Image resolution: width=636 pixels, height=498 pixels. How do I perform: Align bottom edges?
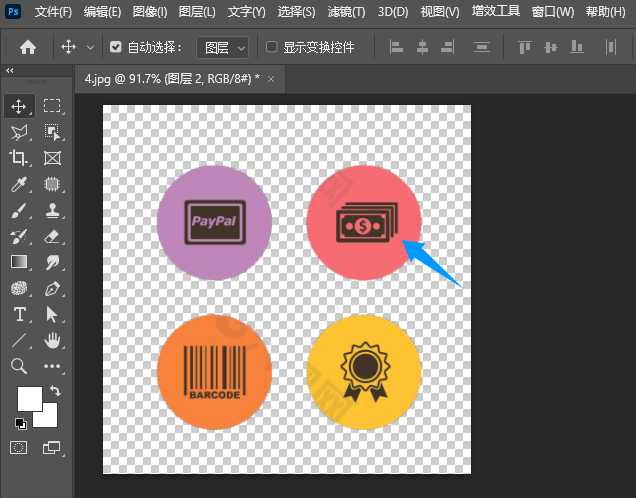pos(577,47)
